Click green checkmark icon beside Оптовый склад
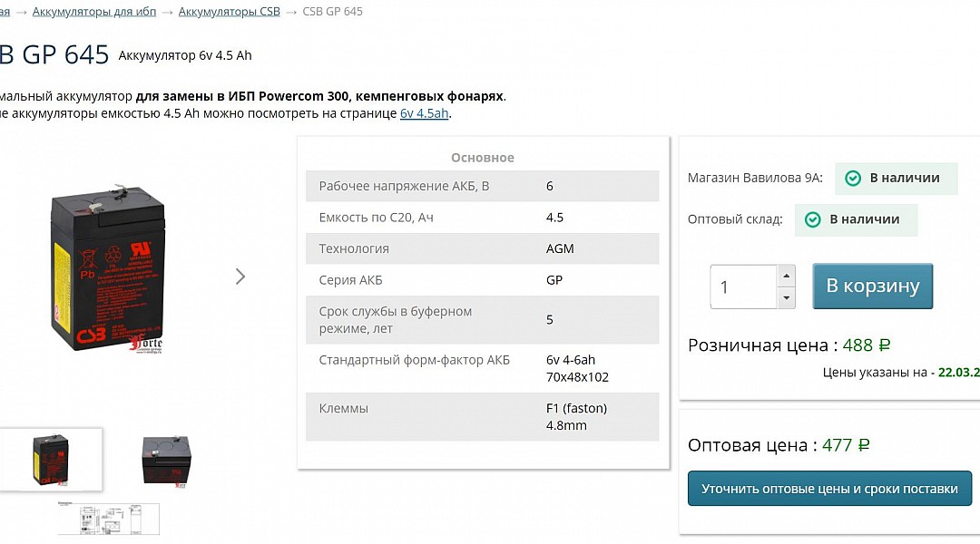Viewport: 980px width, 544px height. [813, 219]
